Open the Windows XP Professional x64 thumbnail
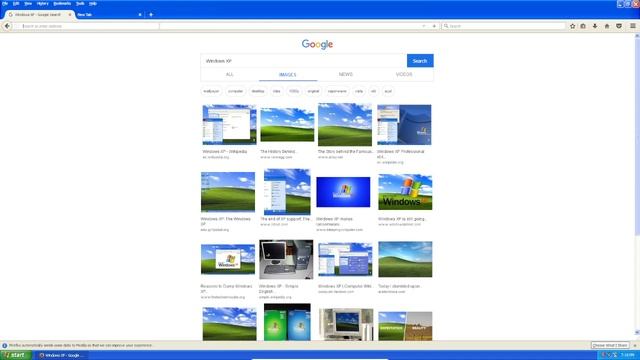Image resolution: width=640 pixels, height=360 pixels. (404, 124)
